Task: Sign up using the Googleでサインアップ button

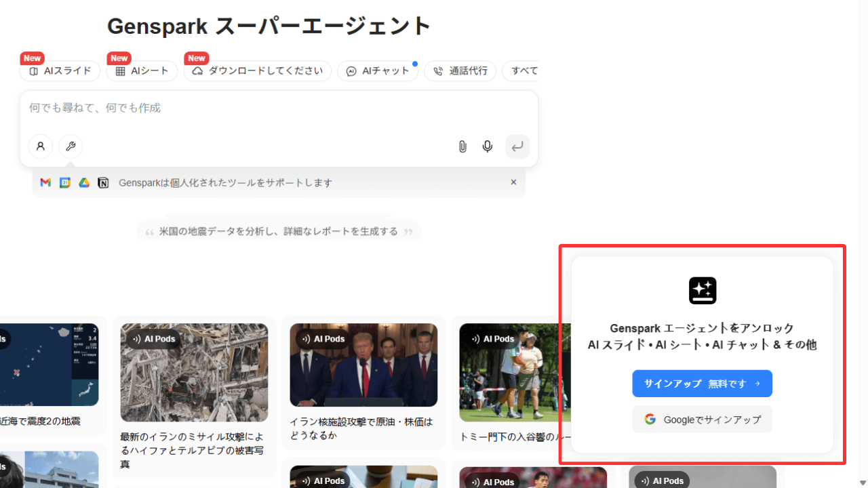Action: coord(703,420)
